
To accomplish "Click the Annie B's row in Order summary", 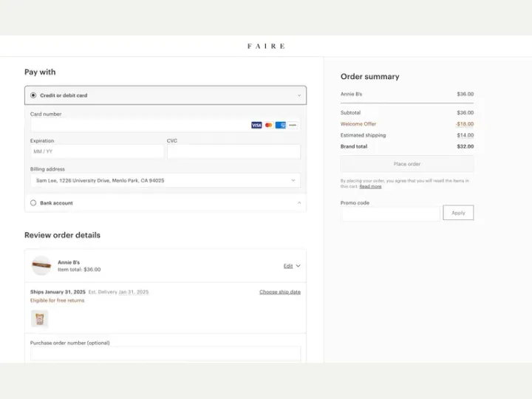I will point(407,95).
